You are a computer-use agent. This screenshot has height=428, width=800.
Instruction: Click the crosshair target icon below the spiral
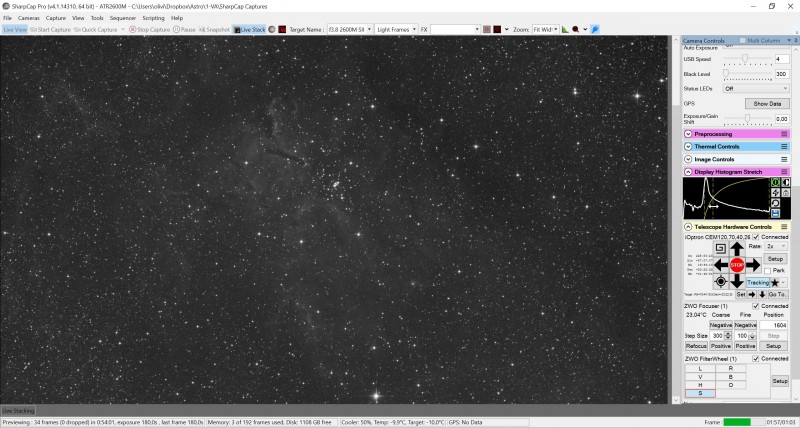point(720,281)
